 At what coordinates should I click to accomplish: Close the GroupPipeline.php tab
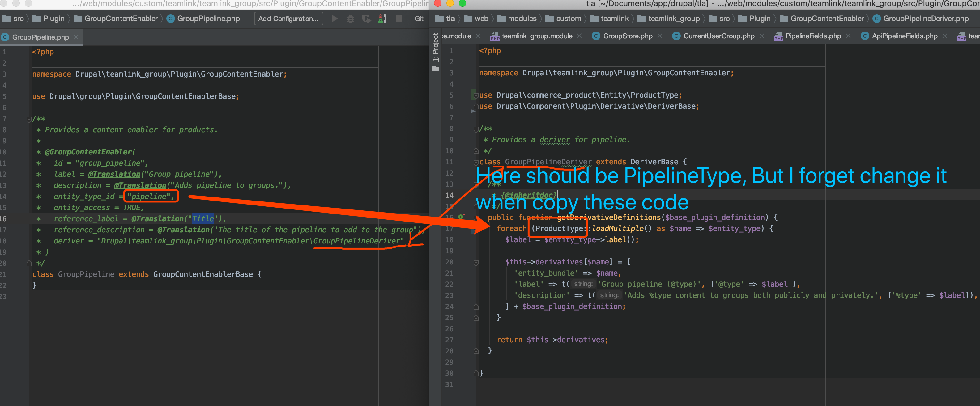tap(76, 37)
